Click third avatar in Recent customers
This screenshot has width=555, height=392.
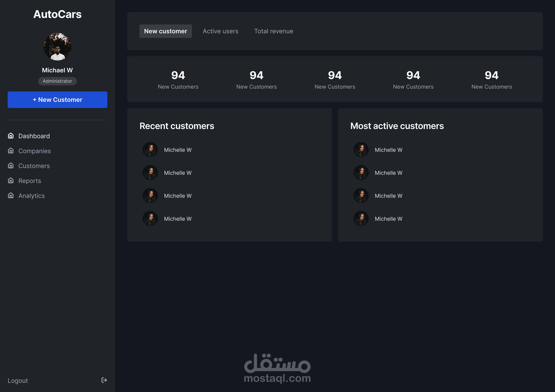(150, 196)
